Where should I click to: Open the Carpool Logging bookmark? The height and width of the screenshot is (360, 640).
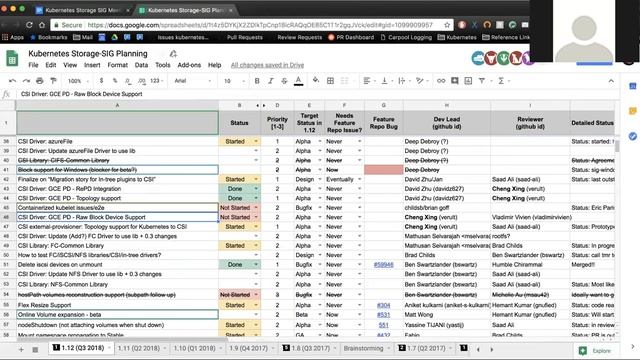406,37
